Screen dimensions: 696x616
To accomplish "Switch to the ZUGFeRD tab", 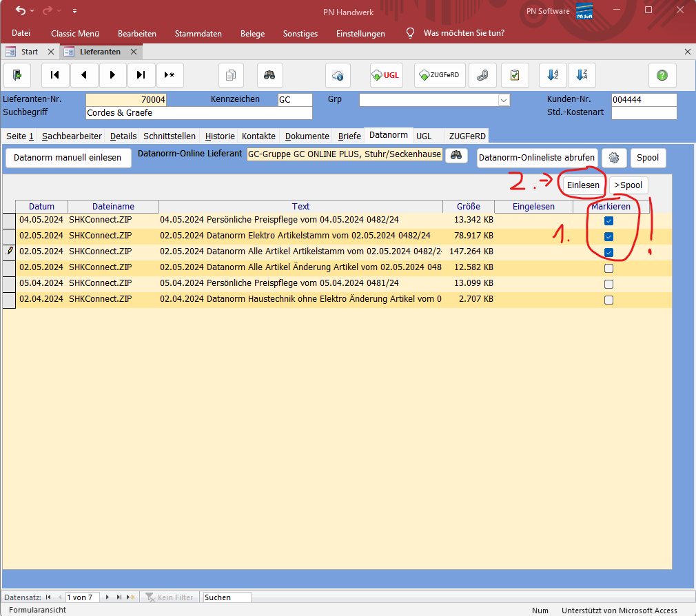I will tap(467, 136).
